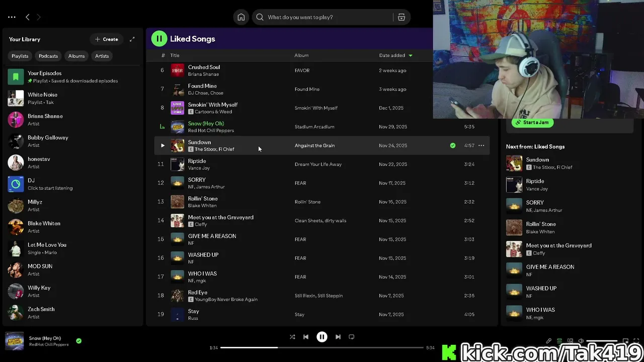Click the Sundown thumbnail in the queue

[514, 163]
